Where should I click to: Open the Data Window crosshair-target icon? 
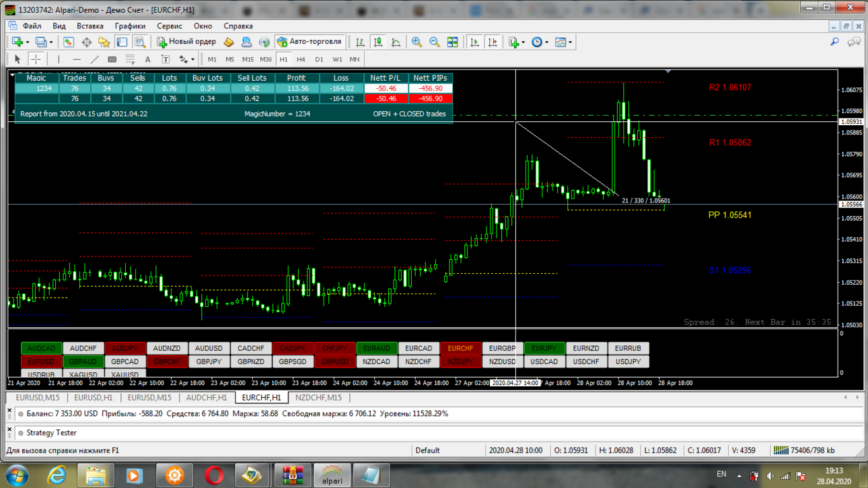[x=86, y=42]
